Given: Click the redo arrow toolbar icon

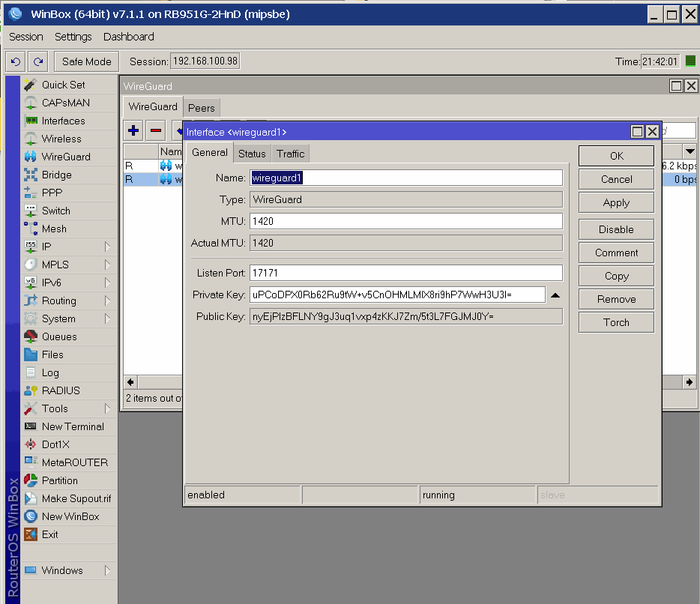Looking at the screenshot, I should 38,61.
